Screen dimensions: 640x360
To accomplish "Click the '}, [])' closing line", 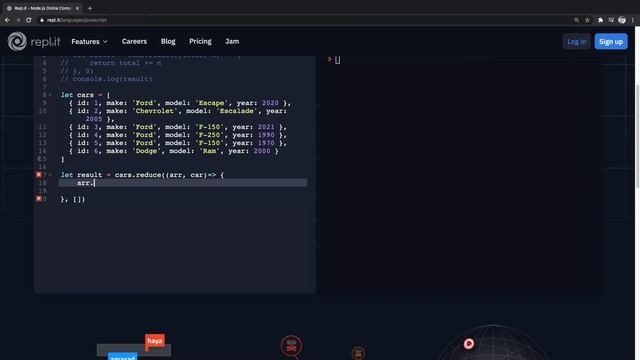I will click(73, 199).
